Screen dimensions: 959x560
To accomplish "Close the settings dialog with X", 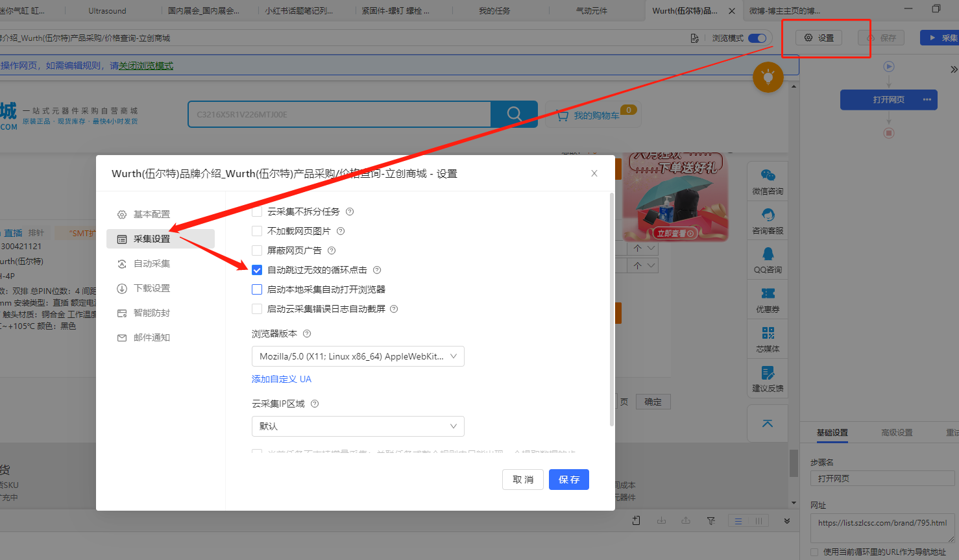I will [594, 173].
